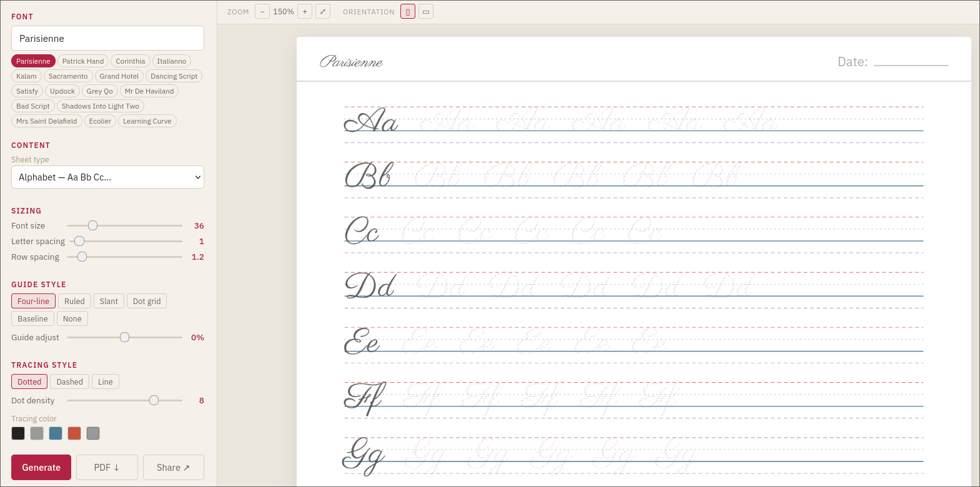Viewport: 980px width, 487px height.
Task: Switch to landscape orientation icon
Action: pyautogui.click(x=426, y=12)
